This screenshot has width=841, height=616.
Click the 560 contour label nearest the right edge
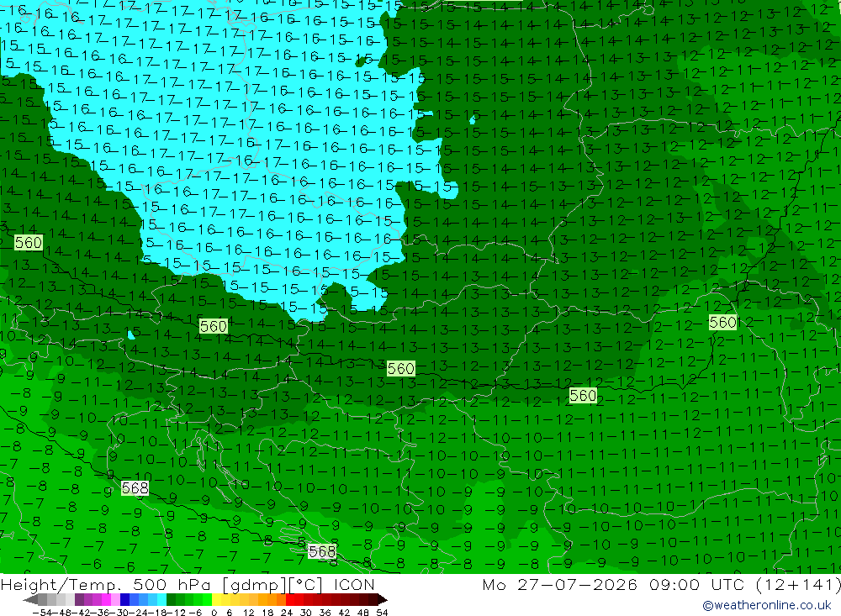tap(722, 322)
